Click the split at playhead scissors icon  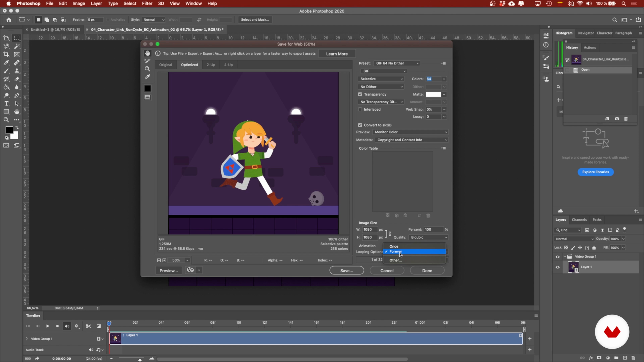(88, 326)
